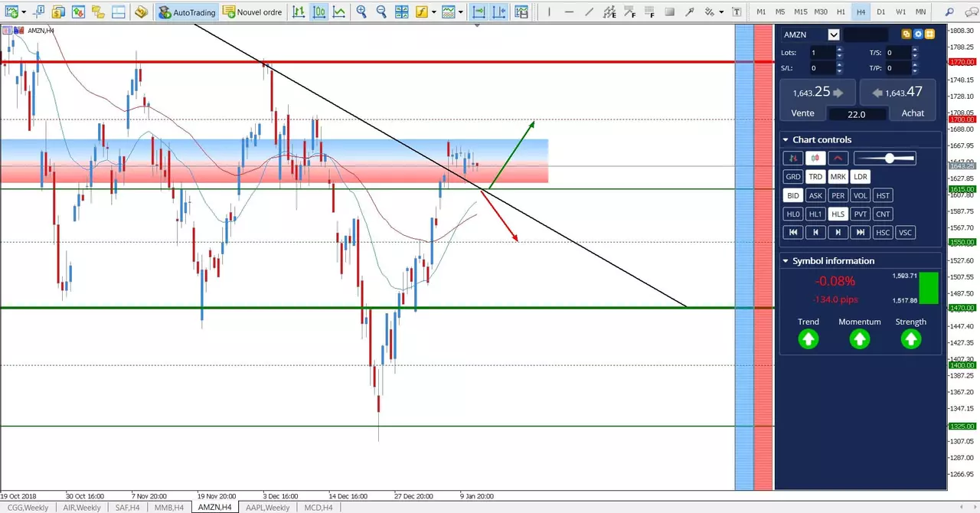
Task: Open the Navigator folder icon
Action: tap(98, 12)
